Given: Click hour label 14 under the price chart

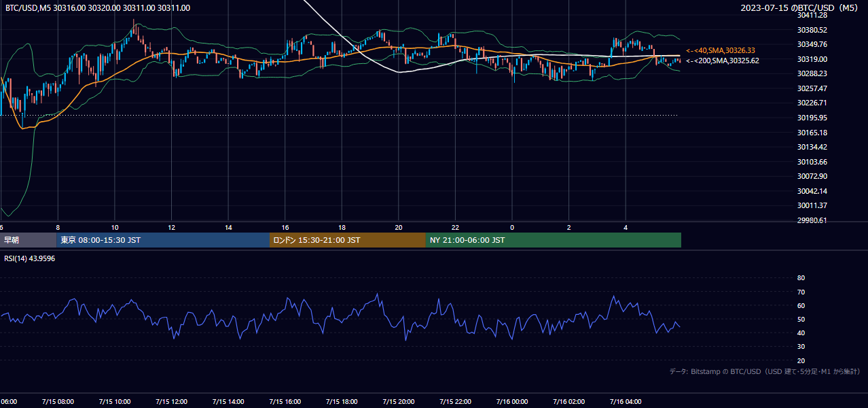Looking at the screenshot, I should (x=228, y=227).
